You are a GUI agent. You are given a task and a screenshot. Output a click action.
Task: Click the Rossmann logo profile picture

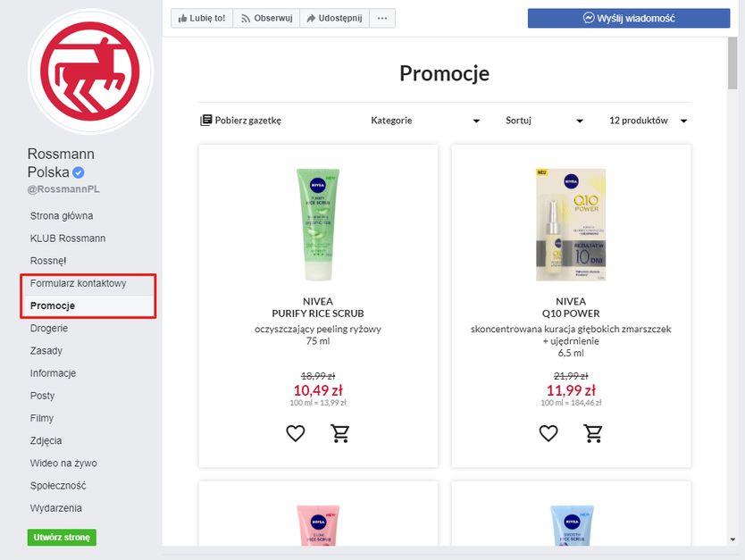[90, 72]
